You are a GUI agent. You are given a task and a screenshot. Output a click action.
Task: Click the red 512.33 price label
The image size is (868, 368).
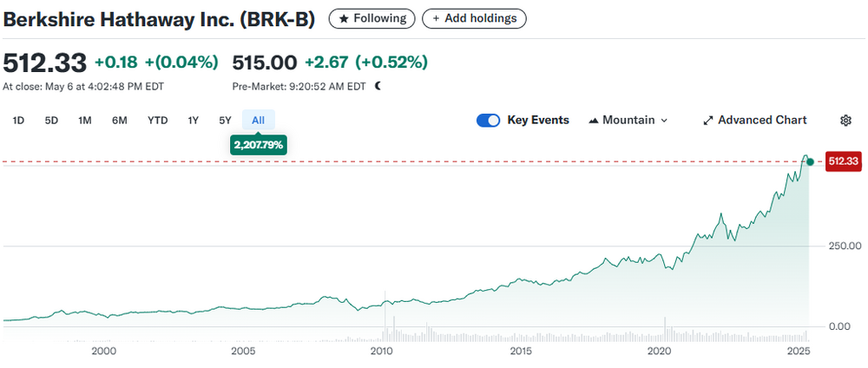843,161
